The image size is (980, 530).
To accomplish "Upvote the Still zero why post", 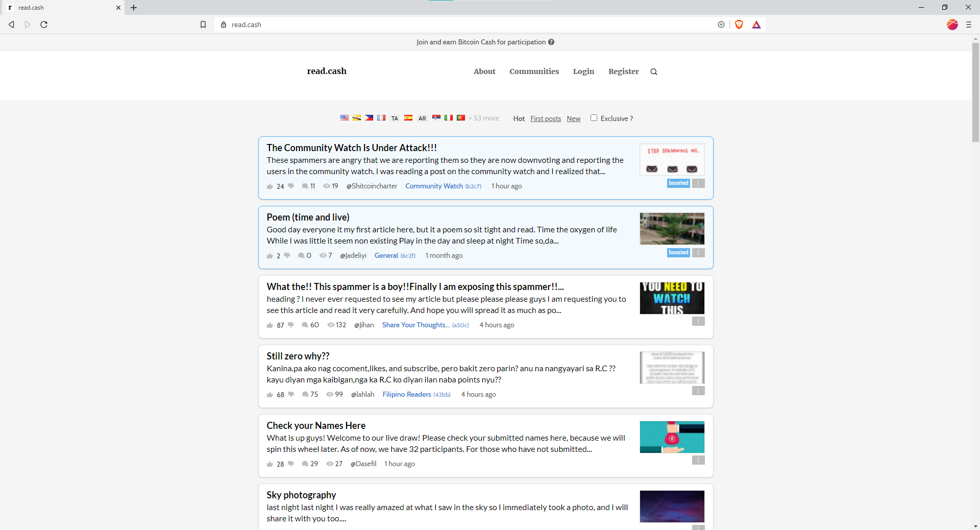I will point(270,395).
